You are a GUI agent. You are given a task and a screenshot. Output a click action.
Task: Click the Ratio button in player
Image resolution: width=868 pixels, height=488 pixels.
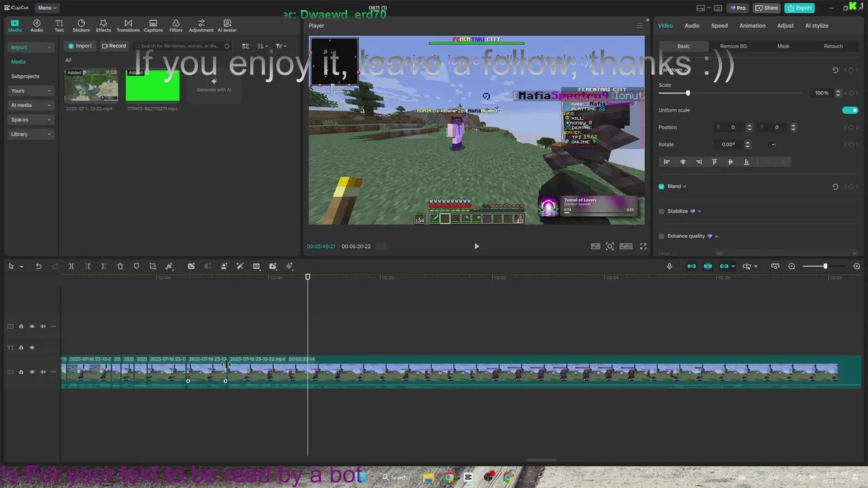[x=626, y=246]
